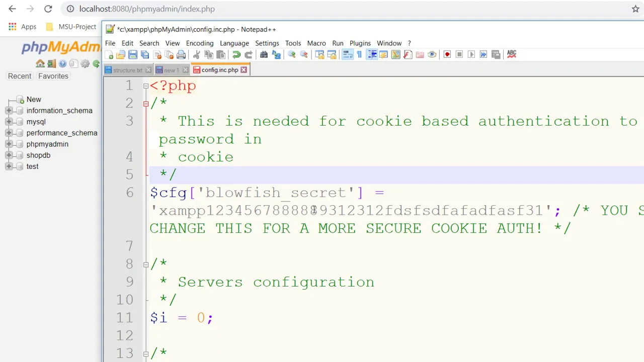Image resolution: width=644 pixels, height=362 pixels.
Task: Open the Encoding menu
Action: 200,43
